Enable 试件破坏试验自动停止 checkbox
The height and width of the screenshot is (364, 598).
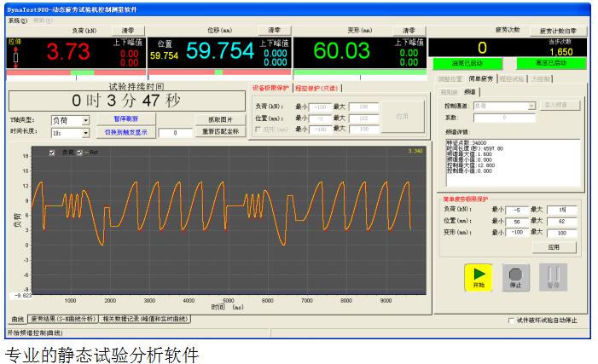tap(509, 321)
